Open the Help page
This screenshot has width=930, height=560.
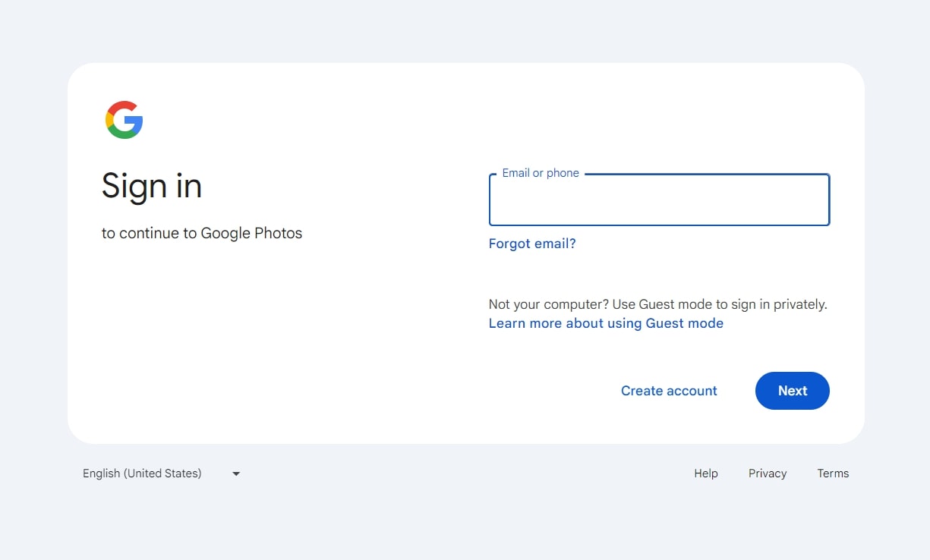tap(705, 473)
